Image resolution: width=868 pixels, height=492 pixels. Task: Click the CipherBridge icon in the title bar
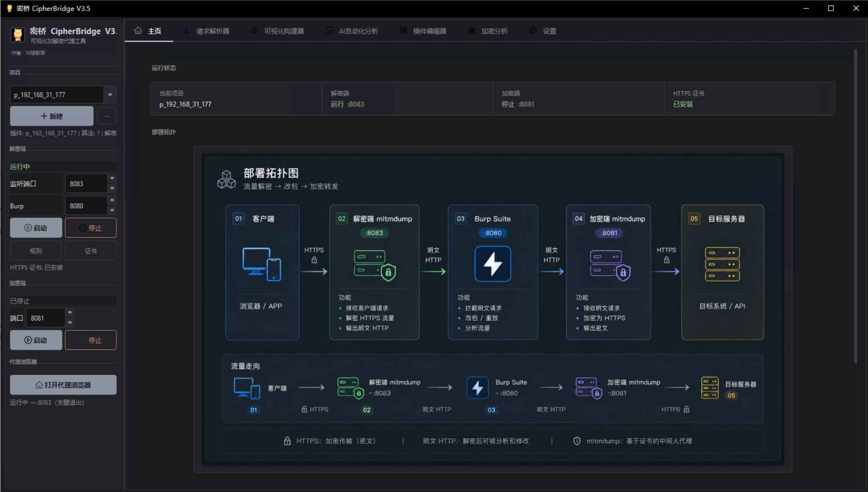click(x=9, y=8)
